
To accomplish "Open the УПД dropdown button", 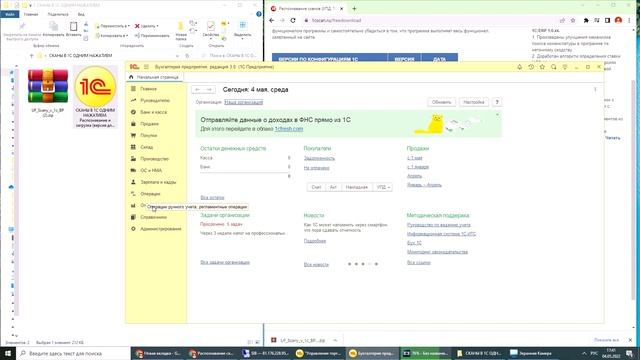I will coord(383,187).
